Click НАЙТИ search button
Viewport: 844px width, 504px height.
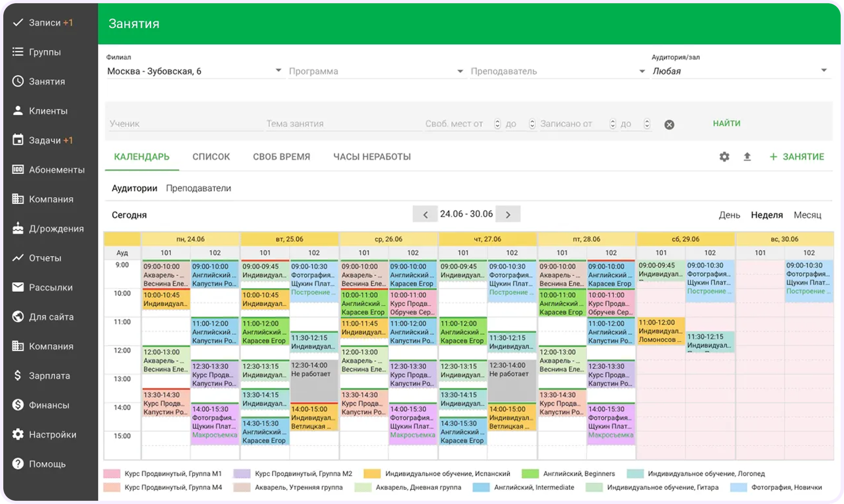click(727, 124)
